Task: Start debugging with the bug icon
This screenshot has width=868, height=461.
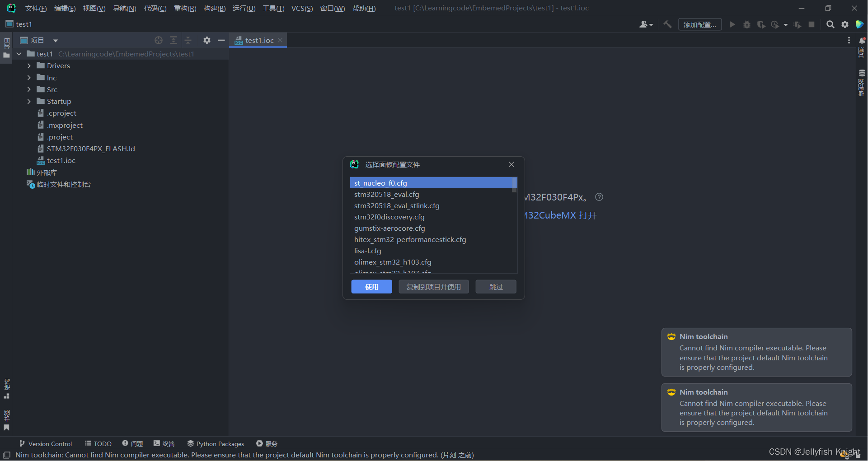Action: (746, 24)
